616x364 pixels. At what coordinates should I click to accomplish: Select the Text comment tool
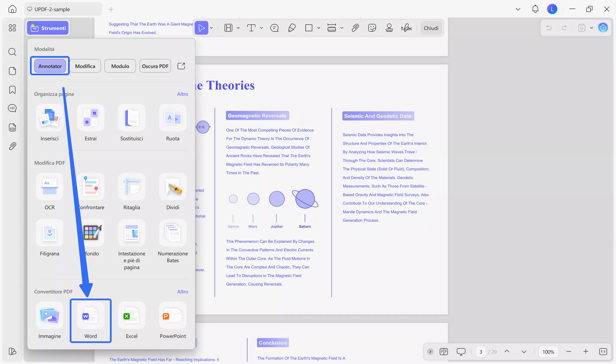(252, 28)
